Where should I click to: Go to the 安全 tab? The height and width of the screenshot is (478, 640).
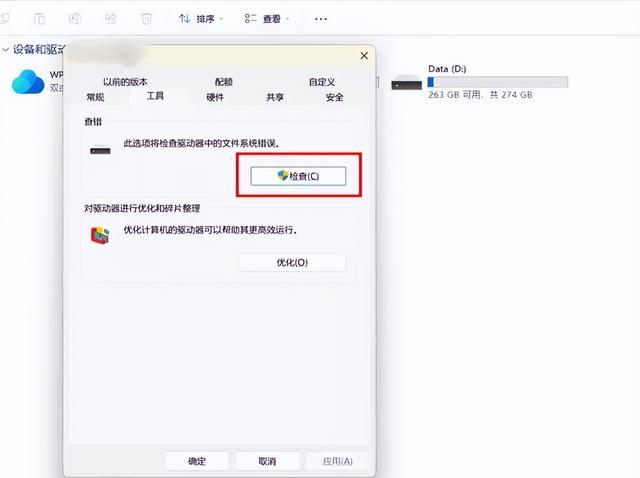click(334, 97)
